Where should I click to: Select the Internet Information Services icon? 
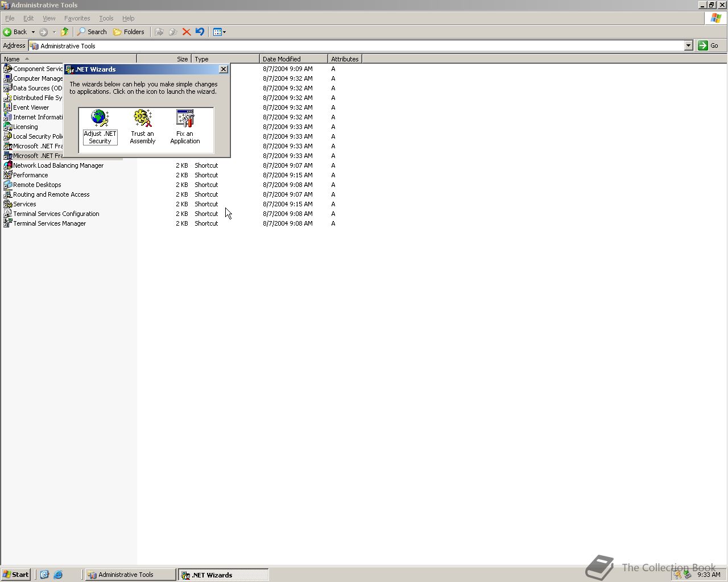coord(8,117)
